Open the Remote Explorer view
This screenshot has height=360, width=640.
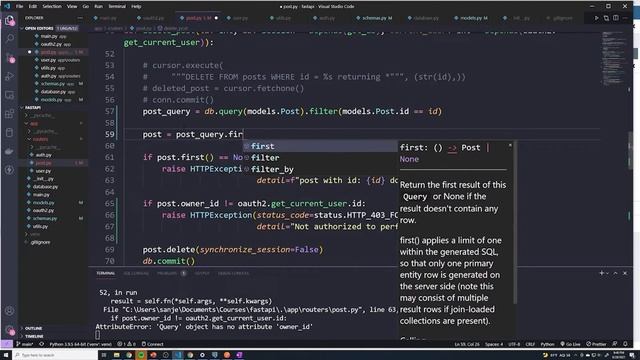pyautogui.click(x=9, y=95)
